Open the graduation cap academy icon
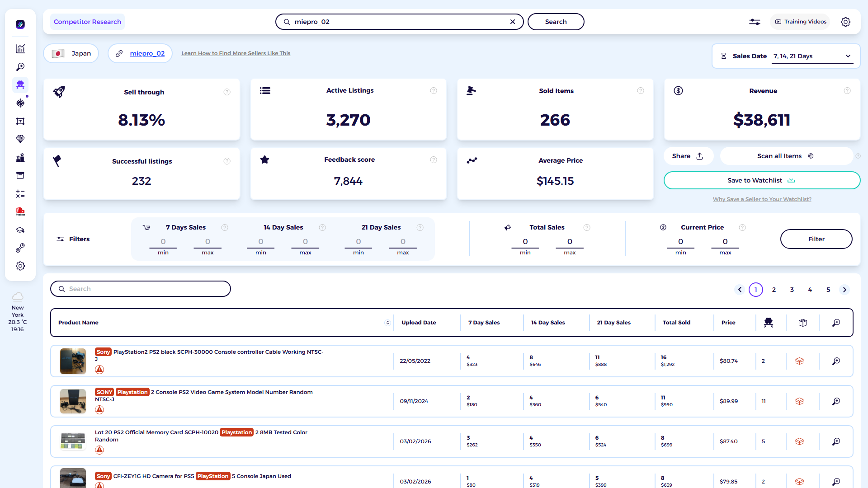The height and width of the screenshot is (488, 868). coord(20,230)
